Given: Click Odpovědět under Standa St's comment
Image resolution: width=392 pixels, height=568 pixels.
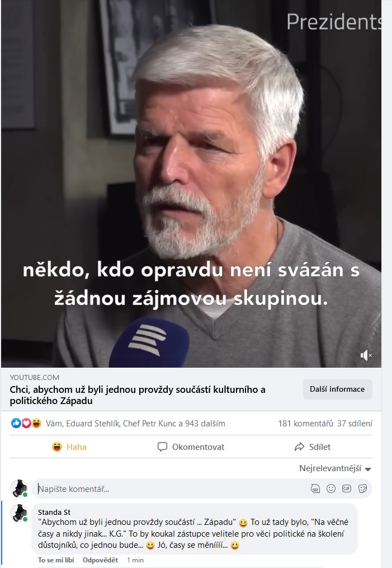Looking at the screenshot, I should pyautogui.click(x=100, y=560).
